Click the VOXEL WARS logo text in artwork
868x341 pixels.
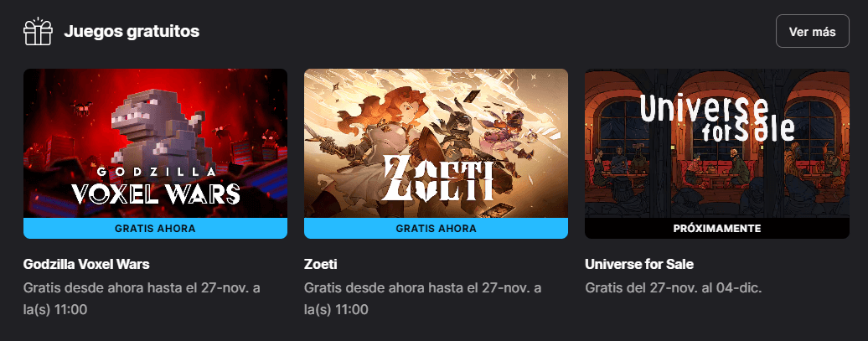point(156,194)
